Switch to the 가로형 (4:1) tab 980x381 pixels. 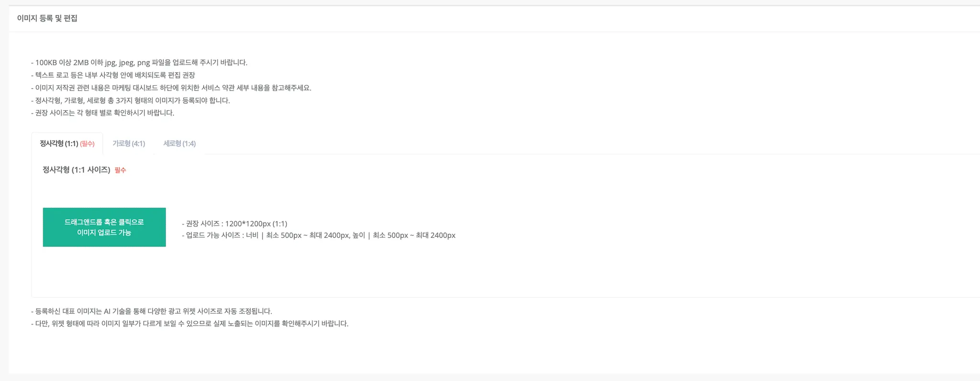point(129,144)
